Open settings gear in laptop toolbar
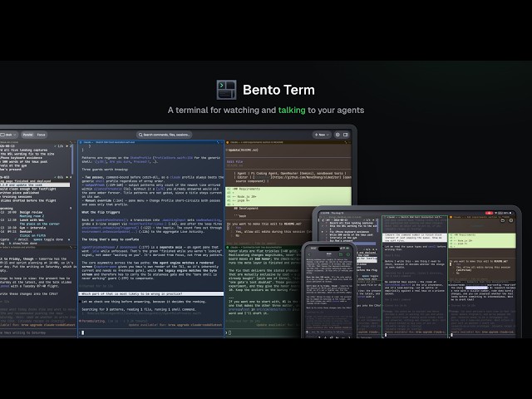 click(337, 135)
